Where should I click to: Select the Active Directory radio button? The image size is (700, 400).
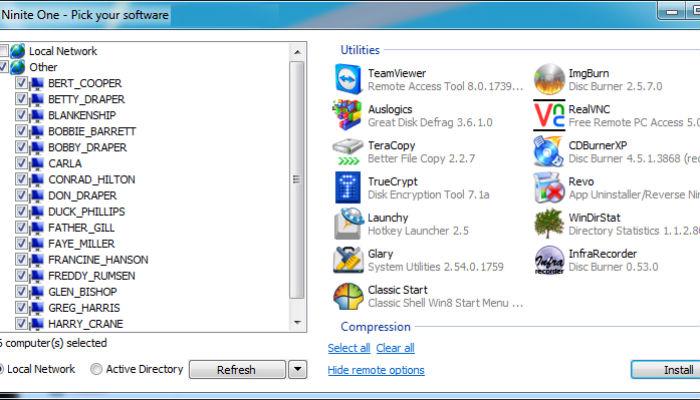pyautogui.click(x=96, y=369)
